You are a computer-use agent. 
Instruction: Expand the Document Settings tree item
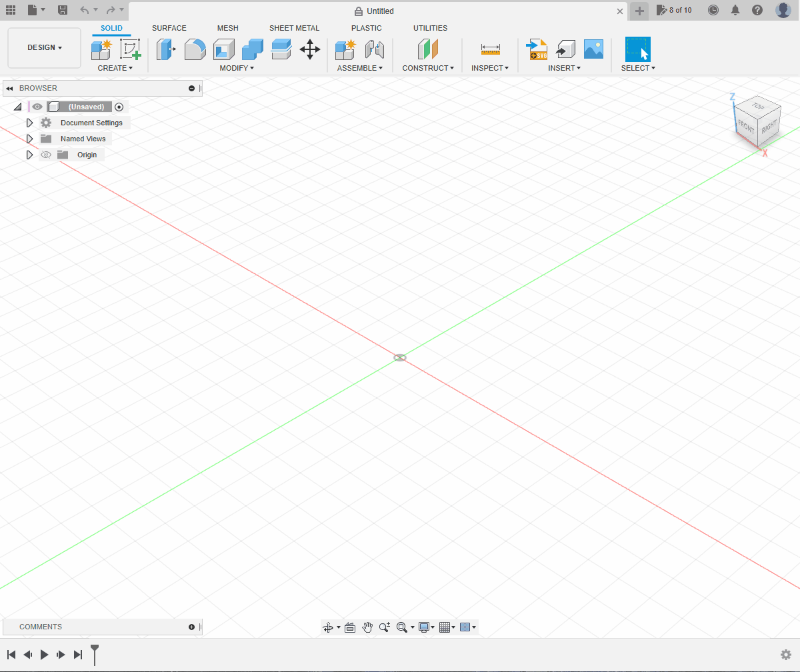pos(29,122)
